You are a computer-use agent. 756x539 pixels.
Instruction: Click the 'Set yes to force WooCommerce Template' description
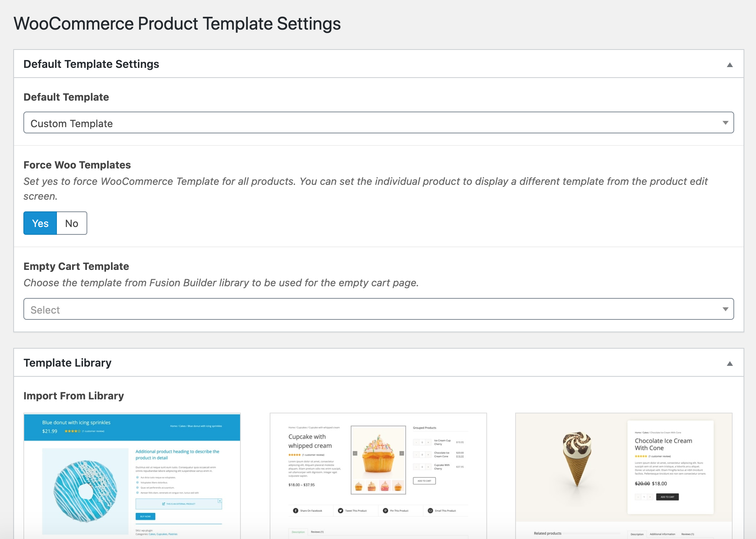click(366, 189)
